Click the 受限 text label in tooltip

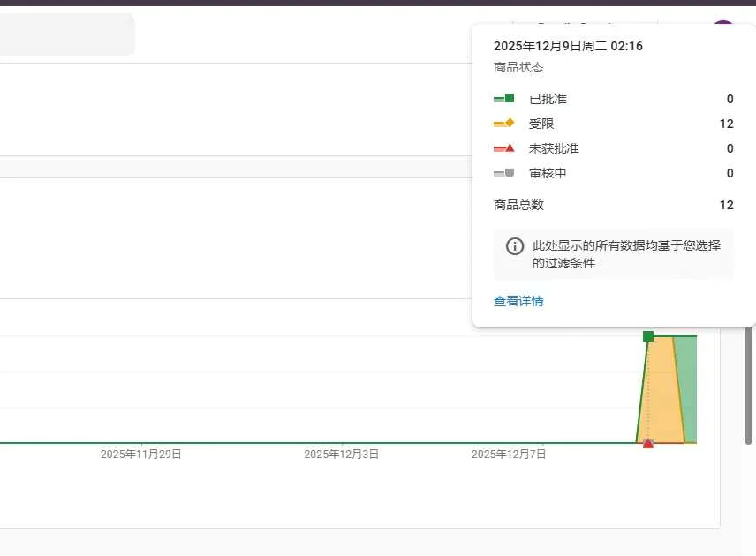[541, 124]
